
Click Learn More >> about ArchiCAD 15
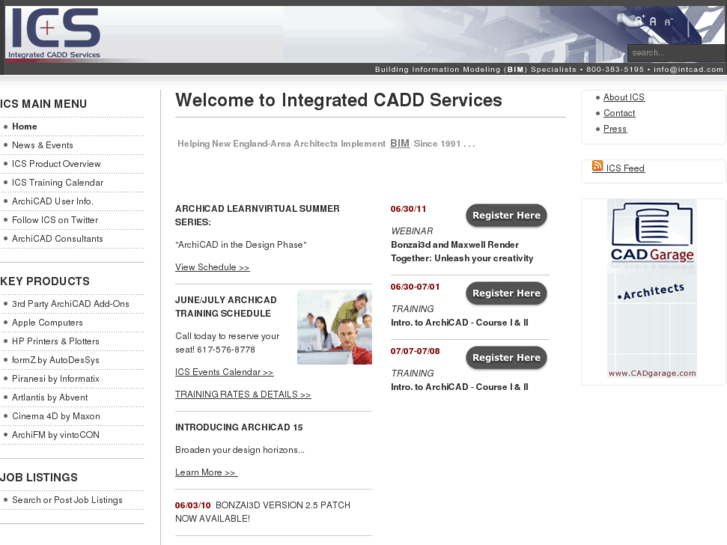[206, 473]
